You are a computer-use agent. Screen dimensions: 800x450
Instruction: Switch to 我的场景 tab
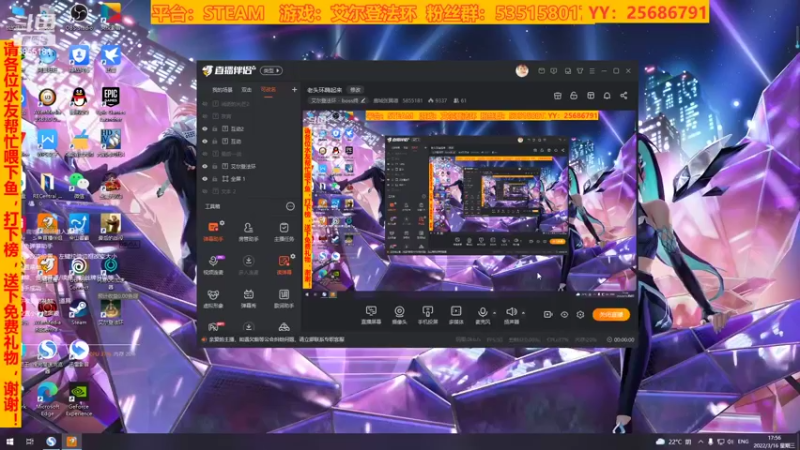[x=222, y=90]
